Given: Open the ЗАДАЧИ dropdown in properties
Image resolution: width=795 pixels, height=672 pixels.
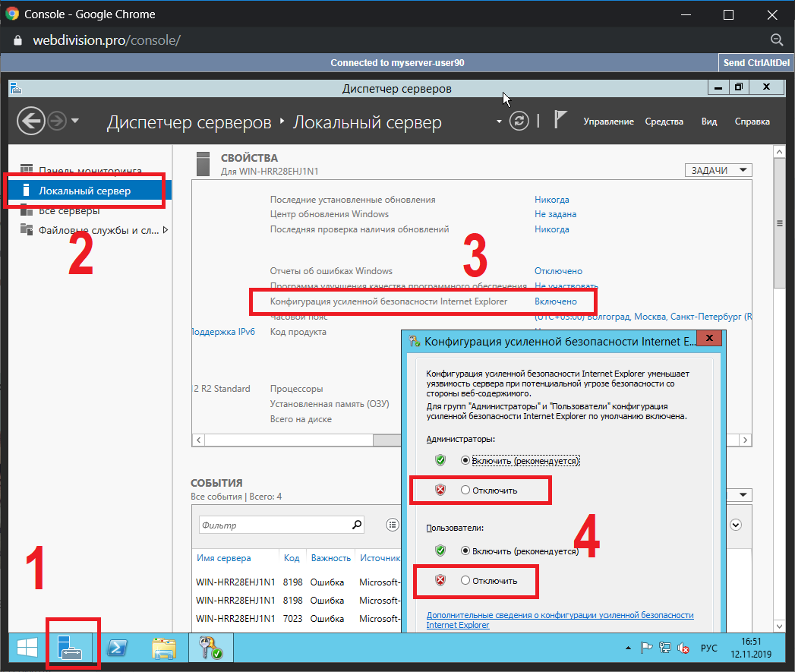Looking at the screenshot, I should [718, 170].
